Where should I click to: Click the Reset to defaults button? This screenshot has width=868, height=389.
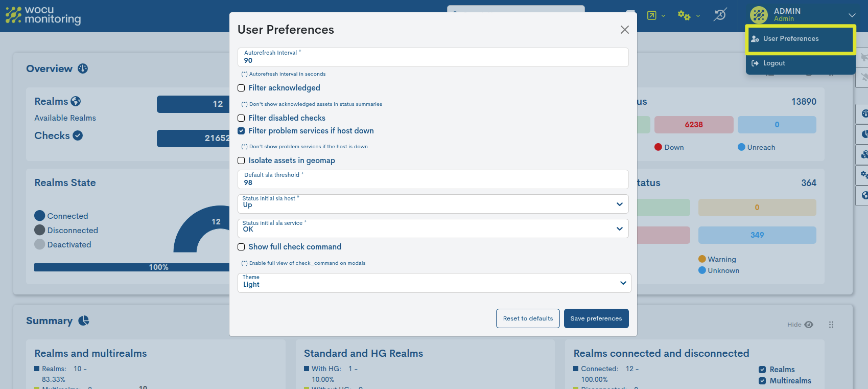[x=528, y=318]
